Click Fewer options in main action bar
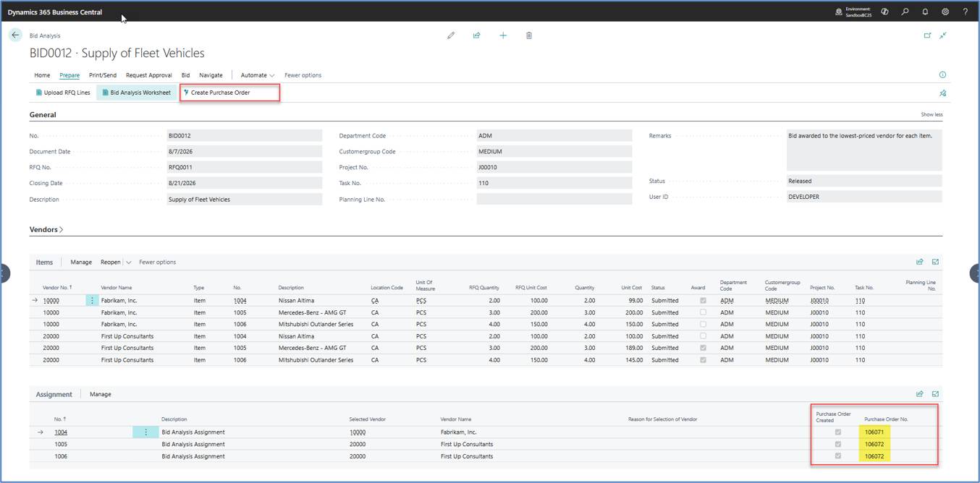Image resolution: width=980 pixels, height=483 pixels. [x=303, y=75]
